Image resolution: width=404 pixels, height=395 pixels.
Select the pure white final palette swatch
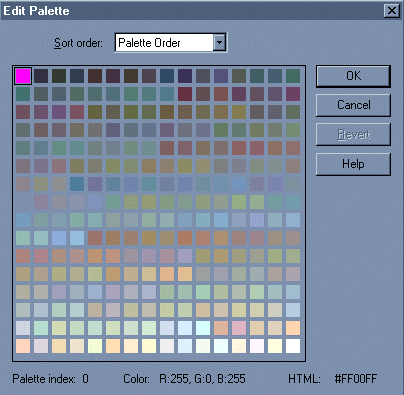(x=293, y=346)
